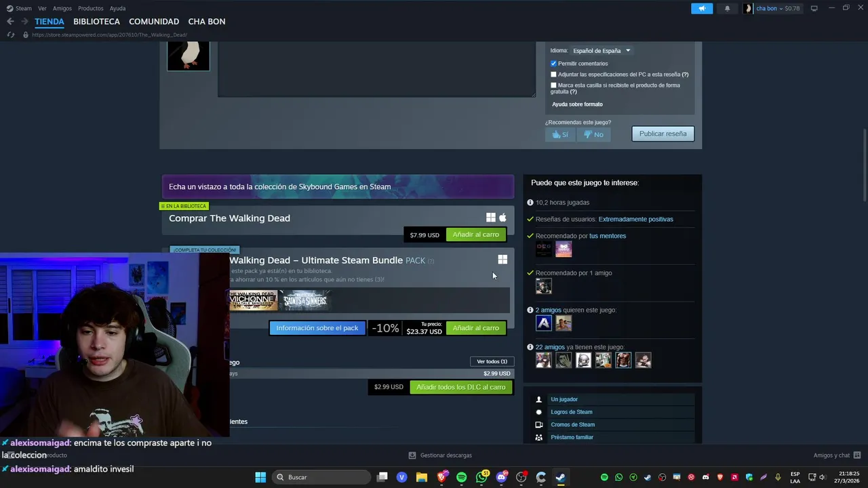This screenshot has height=488, width=868.
Task: Go back with the browser back arrow
Action: click(10, 22)
